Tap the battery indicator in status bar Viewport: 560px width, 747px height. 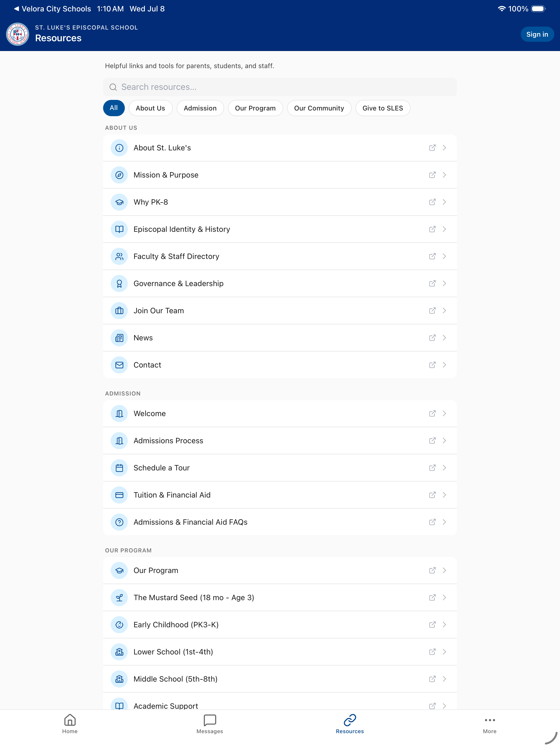tap(538, 9)
